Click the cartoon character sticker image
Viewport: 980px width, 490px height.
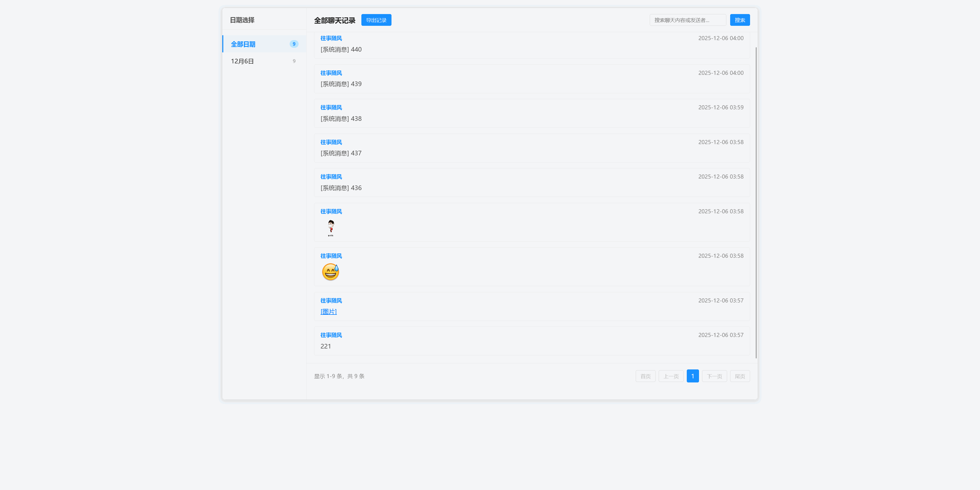click(330, 227)
